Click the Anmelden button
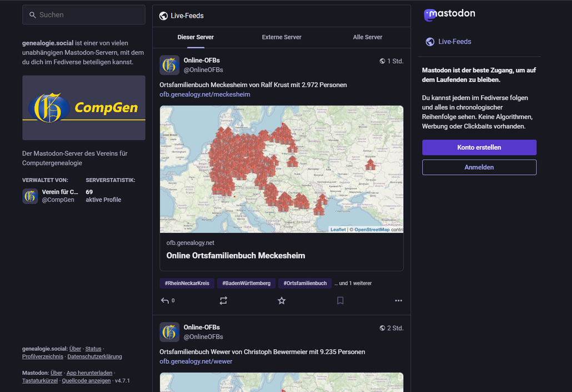Viewport: 572px width, 392px height. [x=479, y=167]
